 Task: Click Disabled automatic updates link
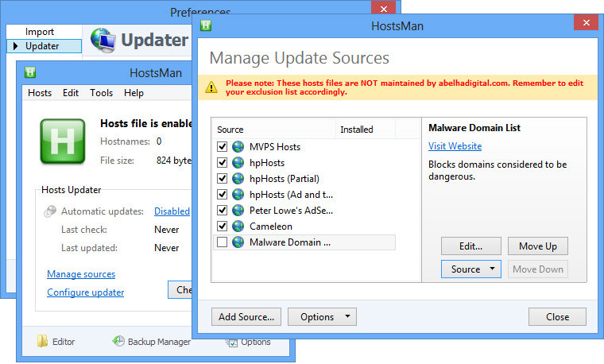click(172, 211)
